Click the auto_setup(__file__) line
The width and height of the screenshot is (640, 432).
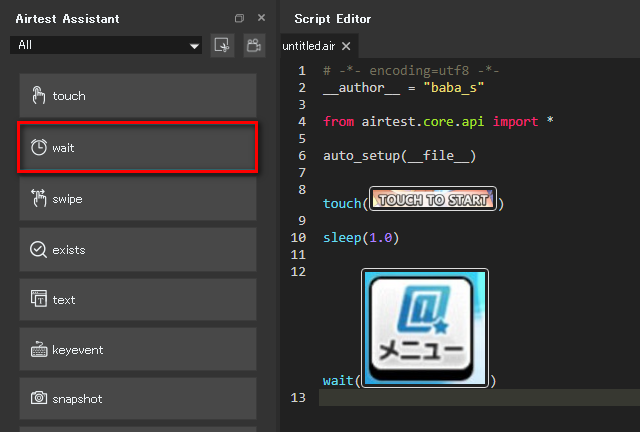pos(400,156)
